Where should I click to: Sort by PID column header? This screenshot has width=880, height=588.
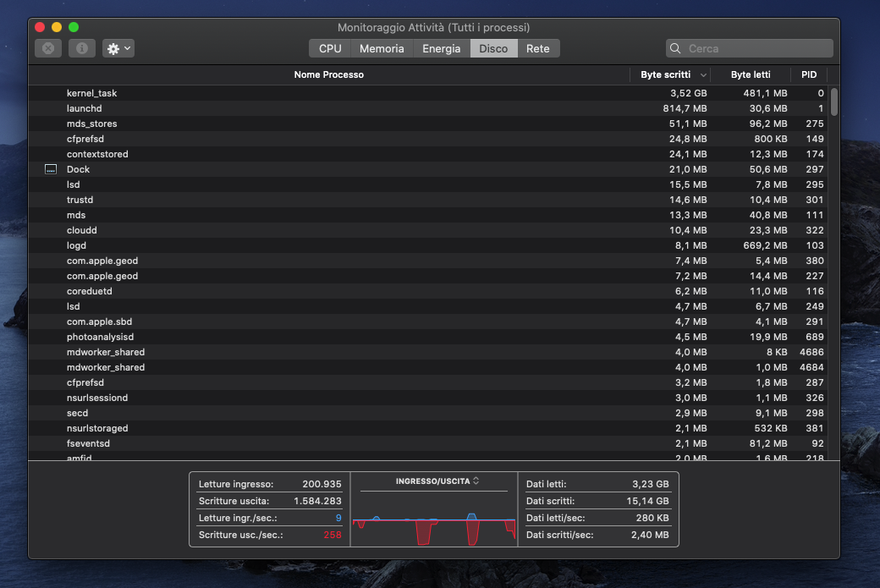point(809,74)
